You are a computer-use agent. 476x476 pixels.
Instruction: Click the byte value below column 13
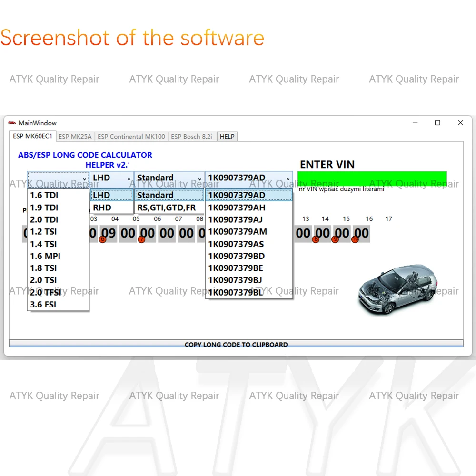pyautogui.click(x=303, y=233)
